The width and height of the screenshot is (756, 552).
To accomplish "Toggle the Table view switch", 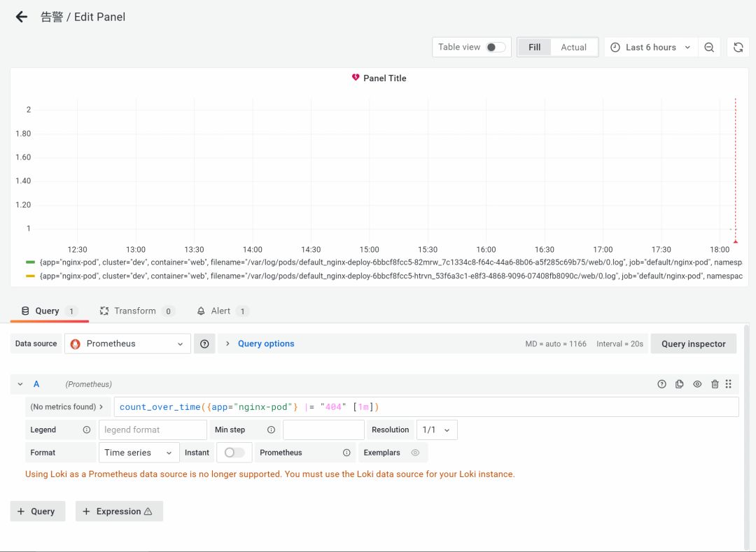I will click(x=496, y=47).
